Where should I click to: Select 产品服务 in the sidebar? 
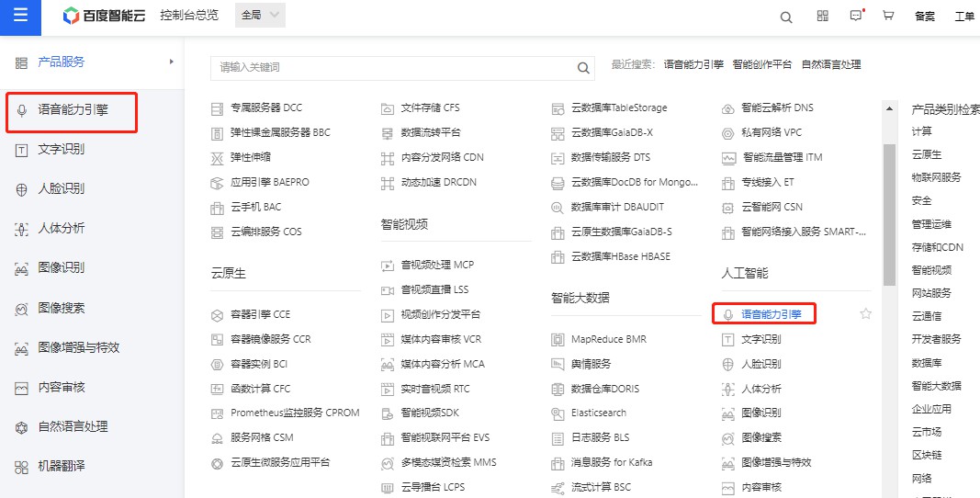62,62
